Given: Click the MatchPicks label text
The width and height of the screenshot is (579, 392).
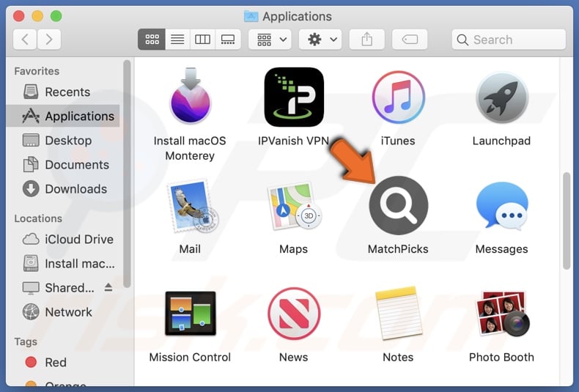Looking at the screenshot, I should pyautogui.click(x=398, y=249).
